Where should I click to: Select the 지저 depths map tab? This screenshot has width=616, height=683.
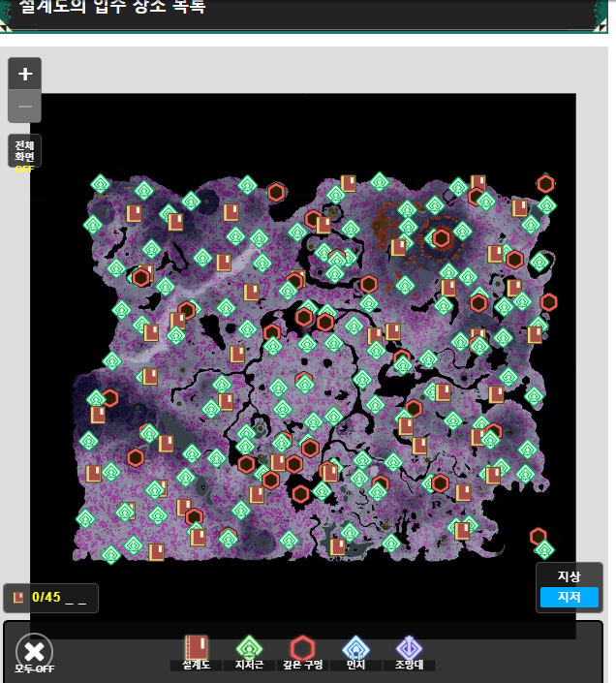pos(569,597)
